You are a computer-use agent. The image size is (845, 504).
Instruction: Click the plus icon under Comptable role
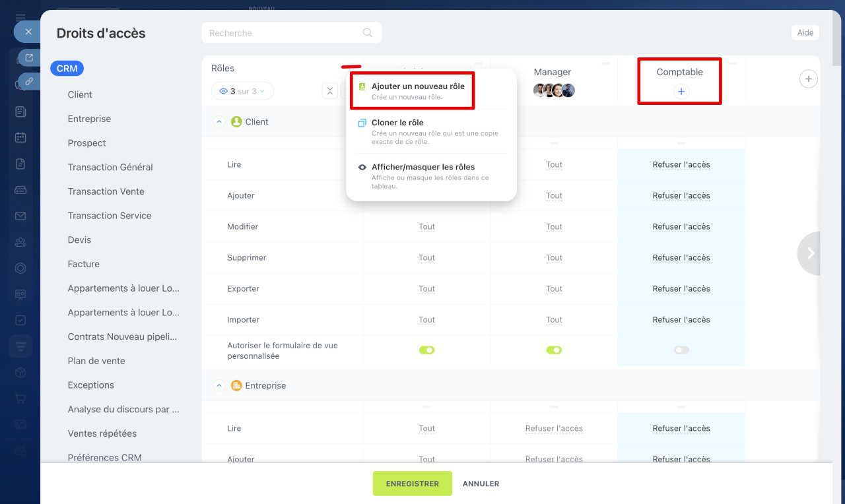(x=681, y=92)
